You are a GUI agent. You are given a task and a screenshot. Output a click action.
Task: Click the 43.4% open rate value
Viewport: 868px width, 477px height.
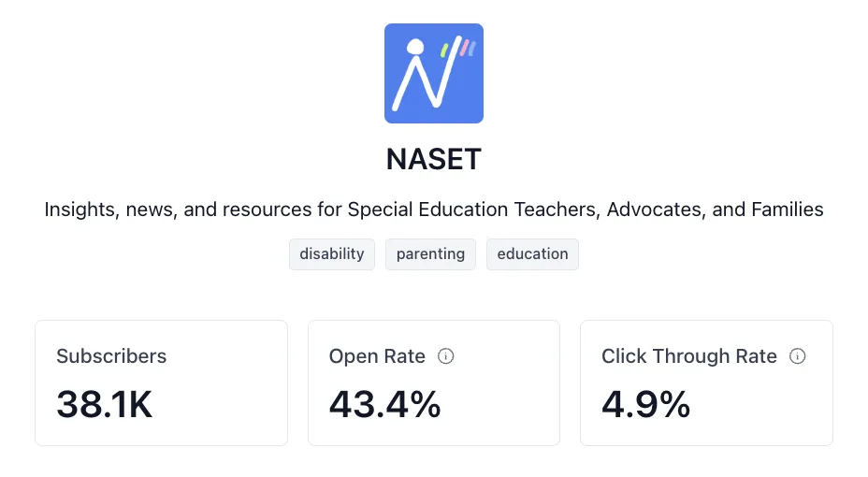pyautogui.click(x=384, y=404)
